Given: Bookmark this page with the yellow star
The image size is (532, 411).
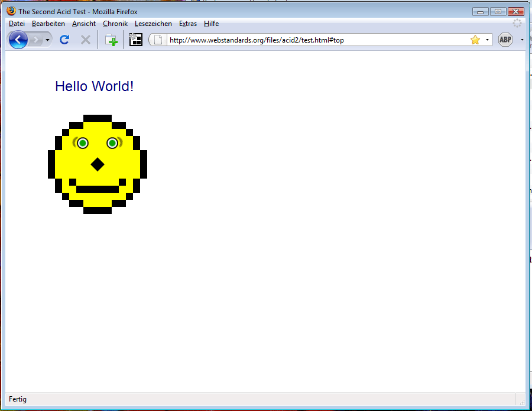Looking at the screenshot, I should pos(475,40).
